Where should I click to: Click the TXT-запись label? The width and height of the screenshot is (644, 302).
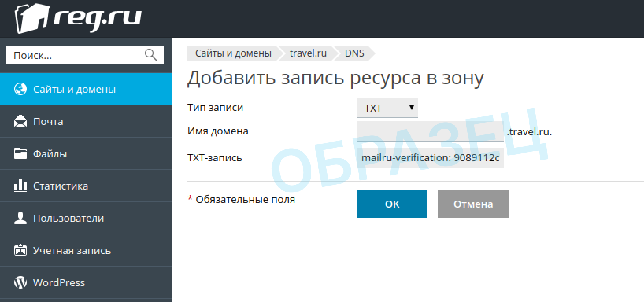215,158
